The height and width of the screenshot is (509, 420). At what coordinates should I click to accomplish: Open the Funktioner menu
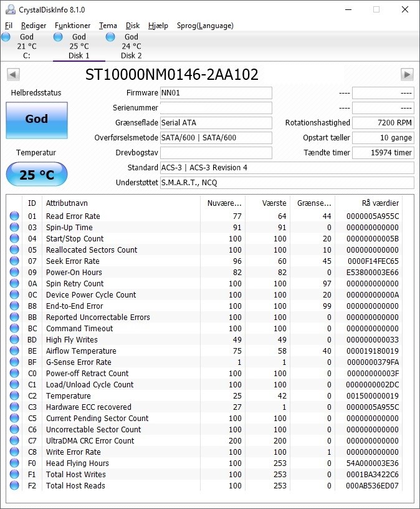[x=72, y=26]
